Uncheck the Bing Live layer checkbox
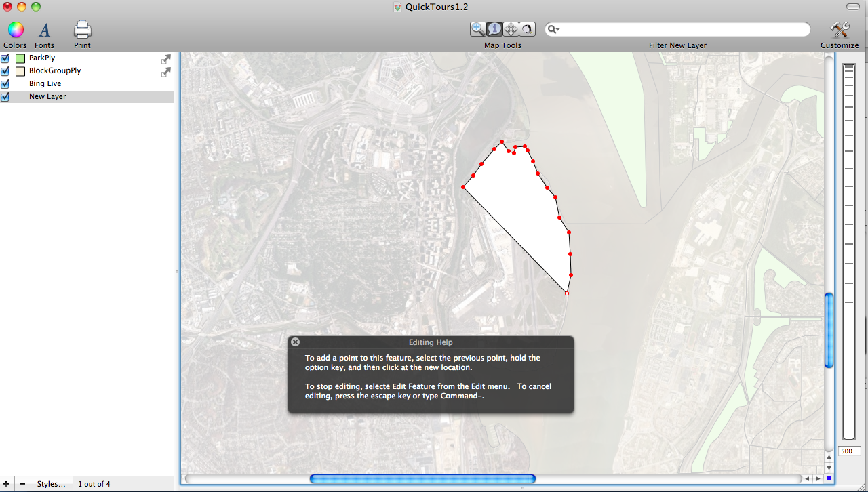This screenshot has height=492, width=868. point(5,84)
